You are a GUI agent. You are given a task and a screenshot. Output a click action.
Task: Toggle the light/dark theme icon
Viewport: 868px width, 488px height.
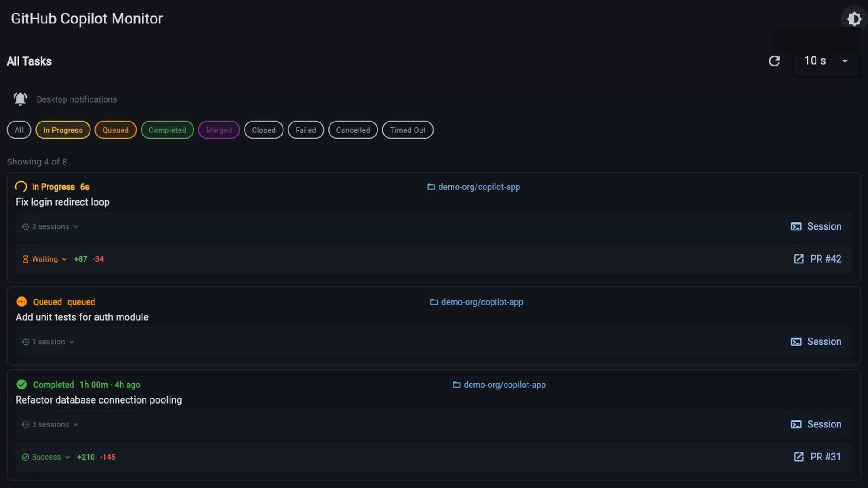(x=854, y=19)
